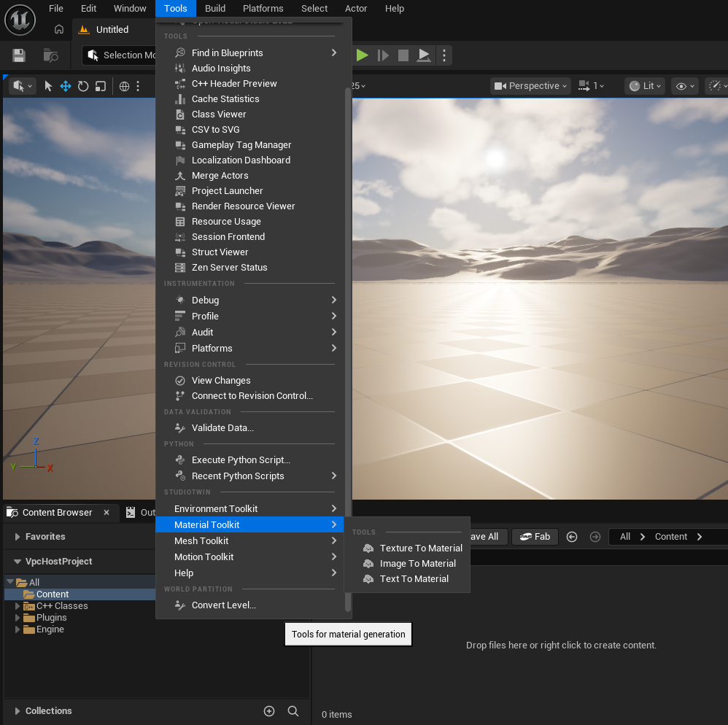Open the browse content folder icon in the toolbar

click(x=50, y=55)
